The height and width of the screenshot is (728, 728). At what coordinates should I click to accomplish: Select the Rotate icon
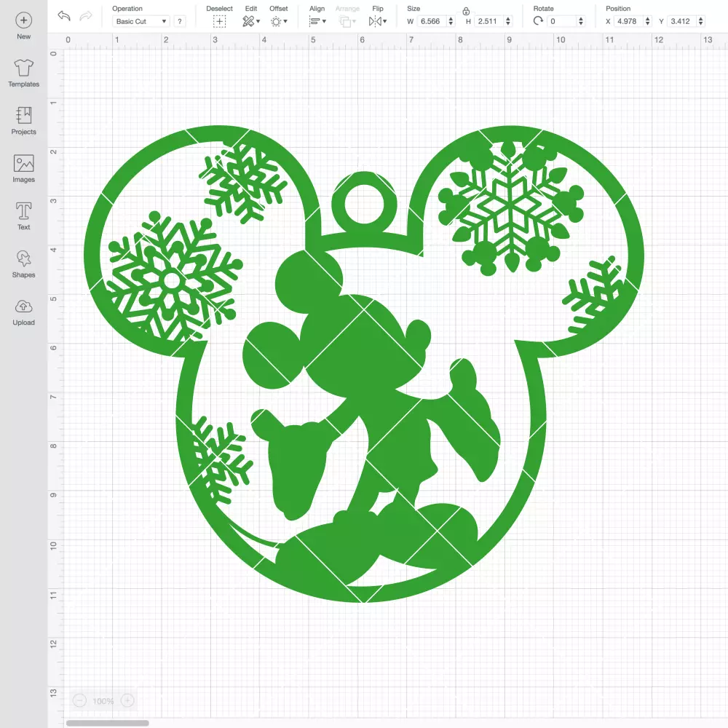[538, 21]
